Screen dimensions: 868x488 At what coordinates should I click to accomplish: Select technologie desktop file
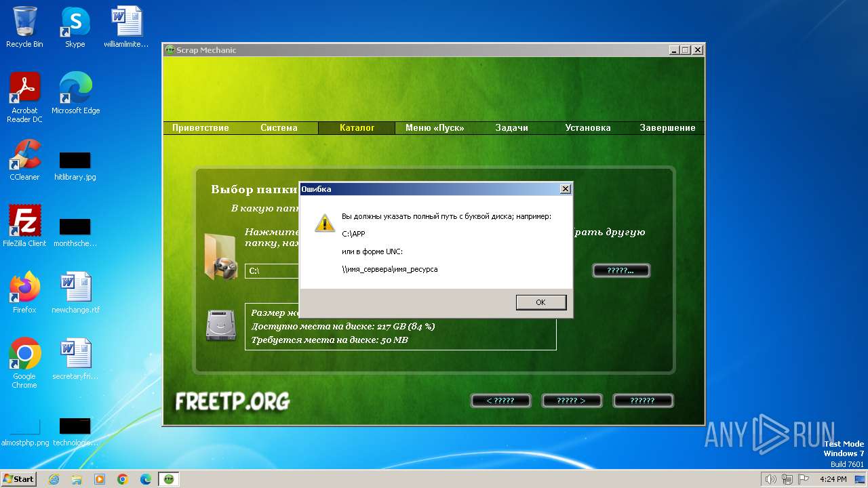tap(75, 433)
